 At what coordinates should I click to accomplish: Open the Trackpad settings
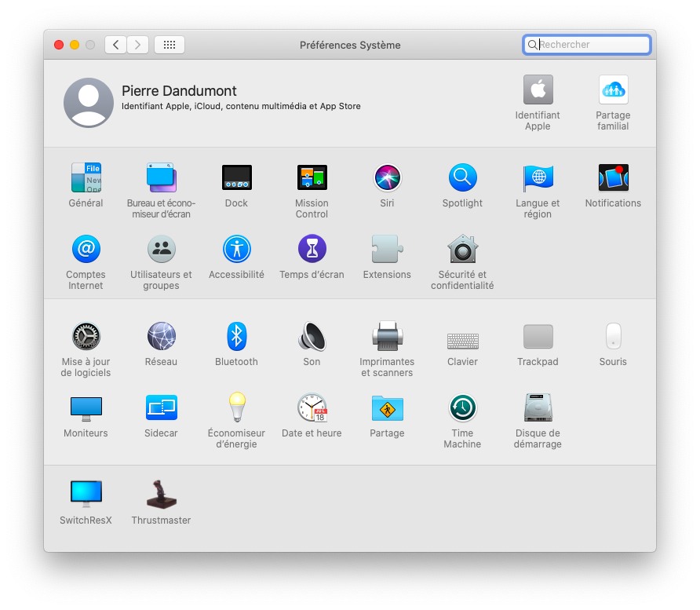538,336
